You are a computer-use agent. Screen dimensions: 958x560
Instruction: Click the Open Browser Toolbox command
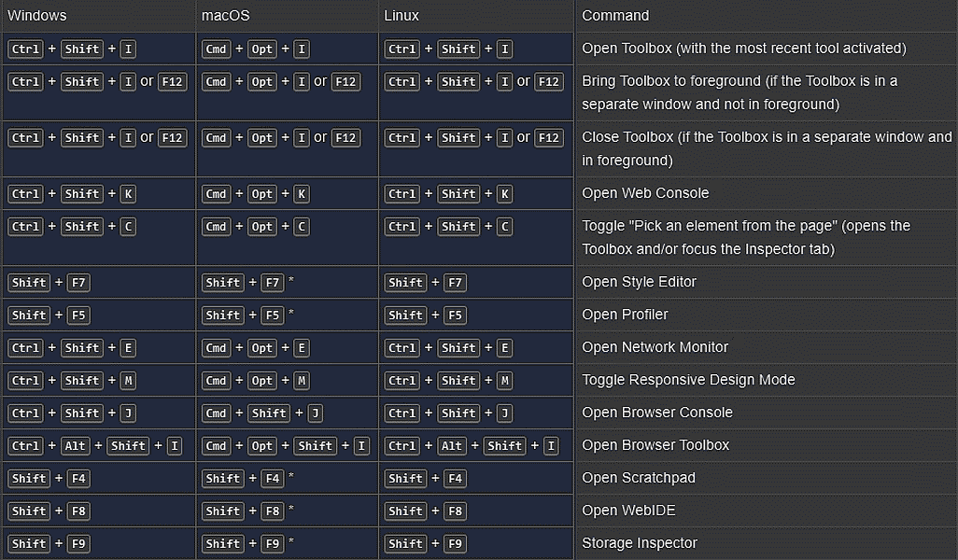(x=655, y=445)
